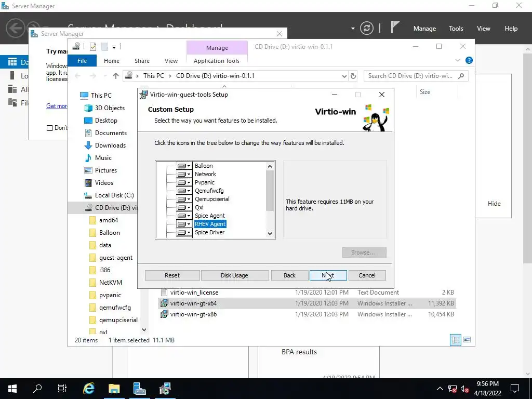Image resolution: width=532 pixels, height=399 pixels.
Task: Open the File tab in Explorer
Action: [x=82, y=61]
